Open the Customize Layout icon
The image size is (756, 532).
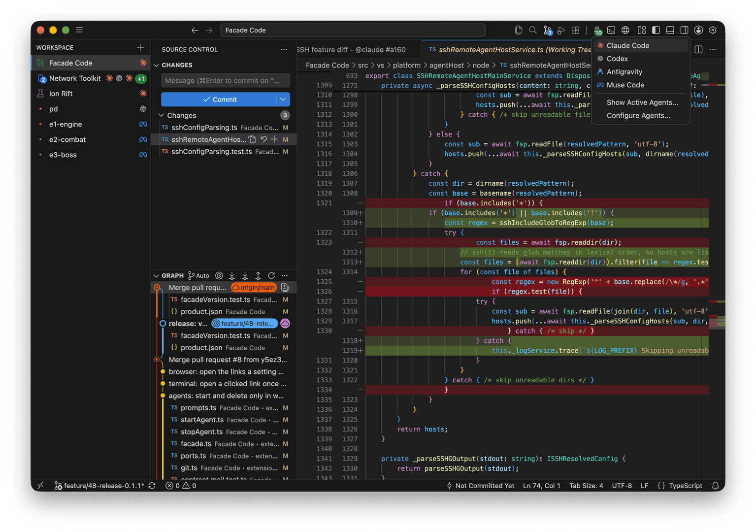641,30
